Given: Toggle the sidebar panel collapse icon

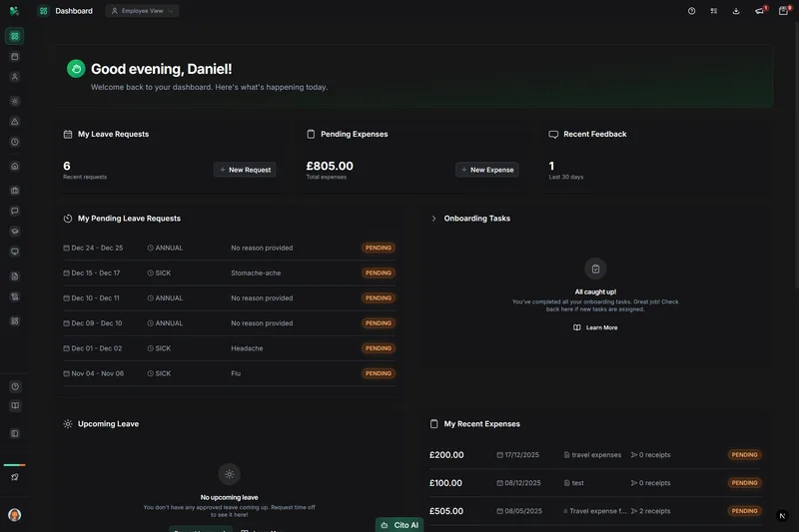Looking at the screenshot, I should pos(15,434).
